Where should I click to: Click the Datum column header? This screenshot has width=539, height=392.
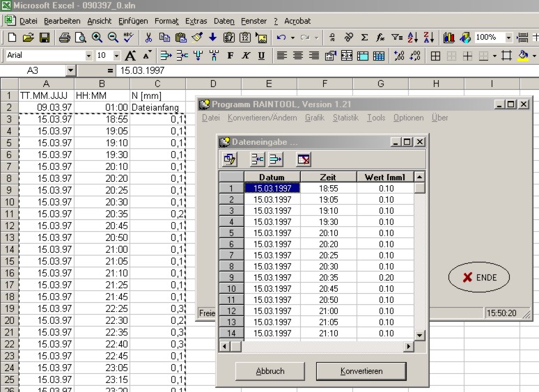272,177
